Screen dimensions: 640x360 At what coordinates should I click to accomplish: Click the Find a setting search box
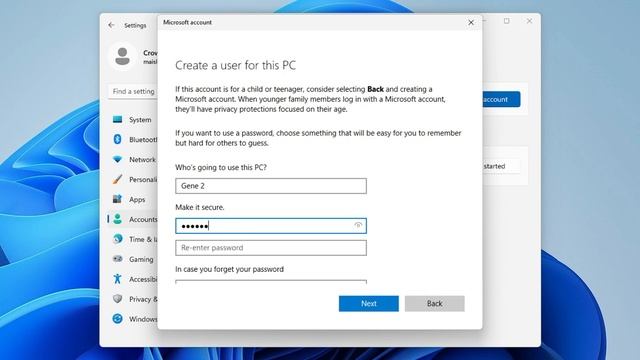[133, 91]
